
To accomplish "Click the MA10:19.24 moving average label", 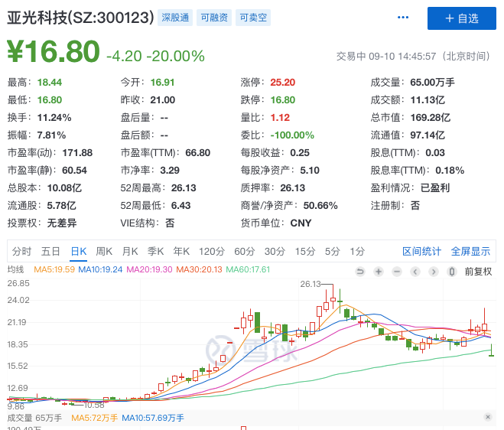I will [100, 269].
